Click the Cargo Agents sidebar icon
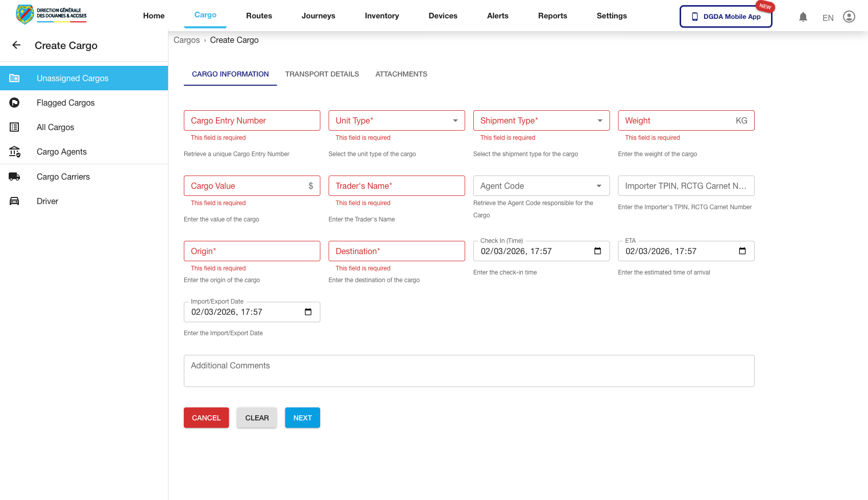 [14, 152]
